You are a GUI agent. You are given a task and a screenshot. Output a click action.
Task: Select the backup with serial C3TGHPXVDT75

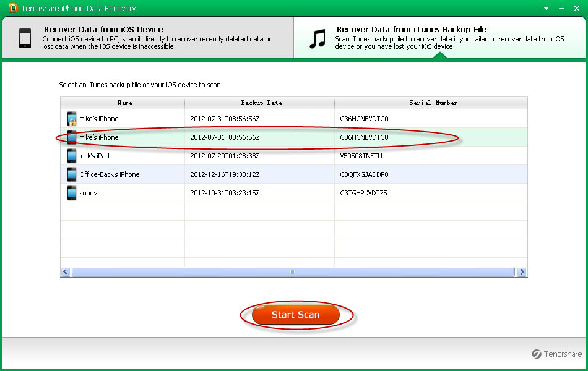coord(363,193)
